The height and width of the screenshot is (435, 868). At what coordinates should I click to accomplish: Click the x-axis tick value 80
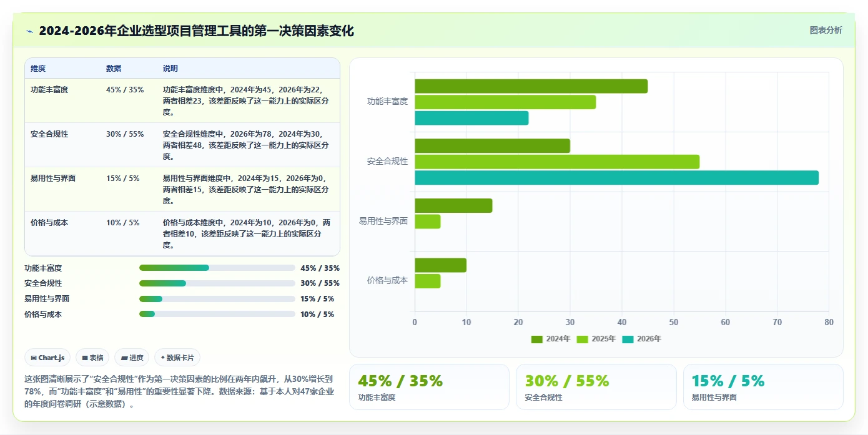pyautogui.click(x=829, y=322)
